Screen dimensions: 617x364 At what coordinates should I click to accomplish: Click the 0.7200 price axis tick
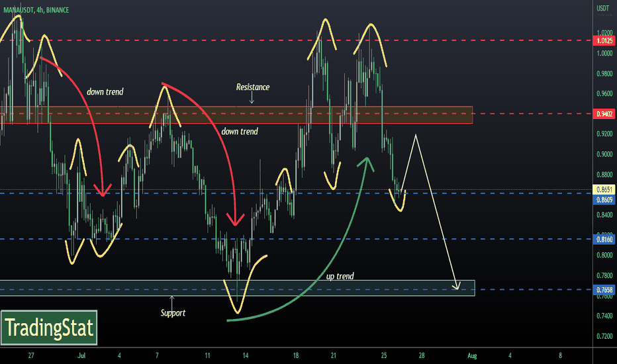click(604, 336)
